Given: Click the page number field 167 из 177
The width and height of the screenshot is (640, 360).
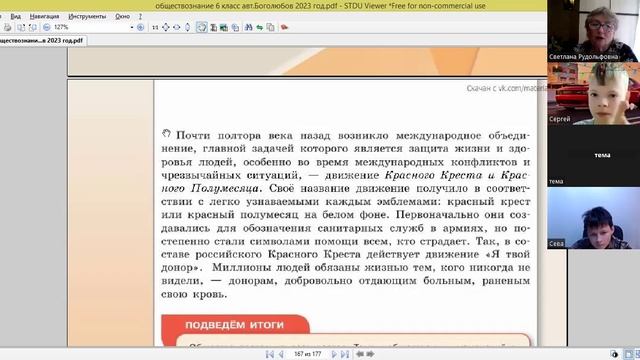Looking at the screenshot, I should [307, 354].
